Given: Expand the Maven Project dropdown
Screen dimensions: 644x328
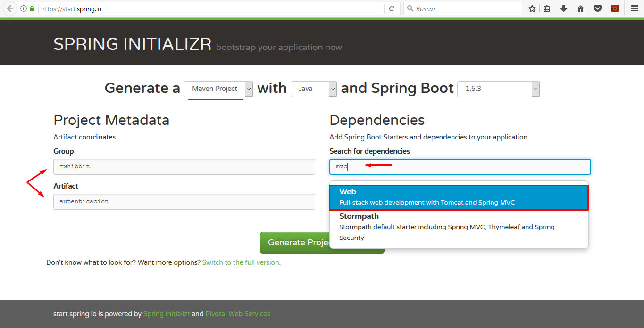Looking at the screenshot, I should pyautogui.click(x=218, y=89).
